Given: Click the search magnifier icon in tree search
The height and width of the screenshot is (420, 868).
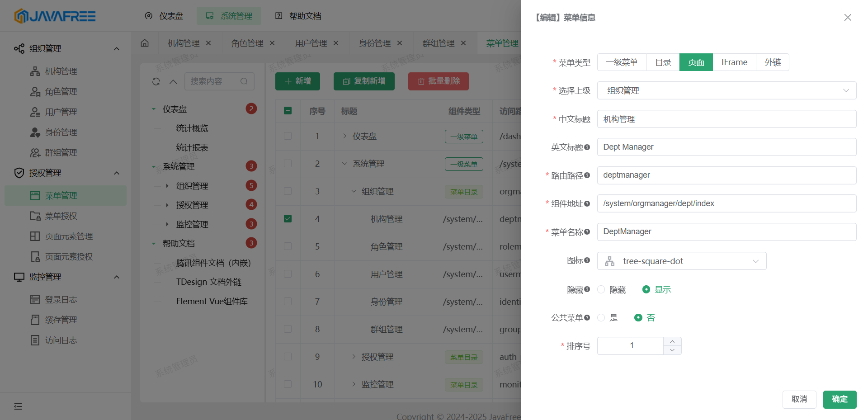Looking at the screenshot, I should [244, 81].
